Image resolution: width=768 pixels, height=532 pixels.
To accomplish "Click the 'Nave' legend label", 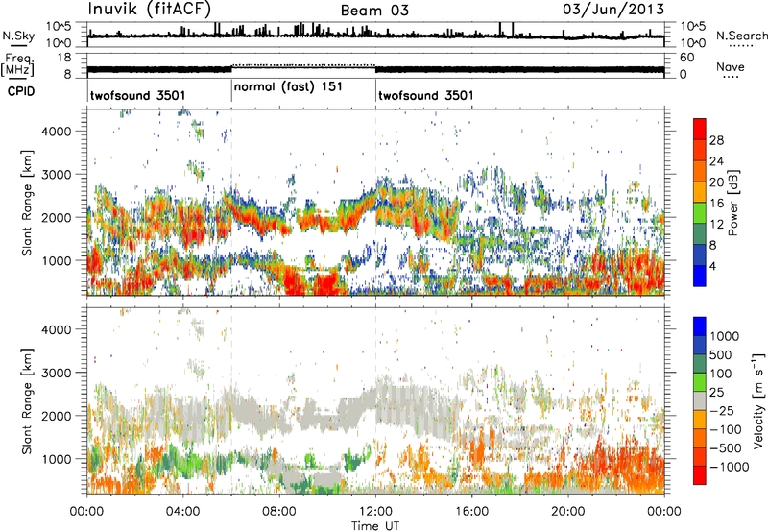I will [731, 67].
